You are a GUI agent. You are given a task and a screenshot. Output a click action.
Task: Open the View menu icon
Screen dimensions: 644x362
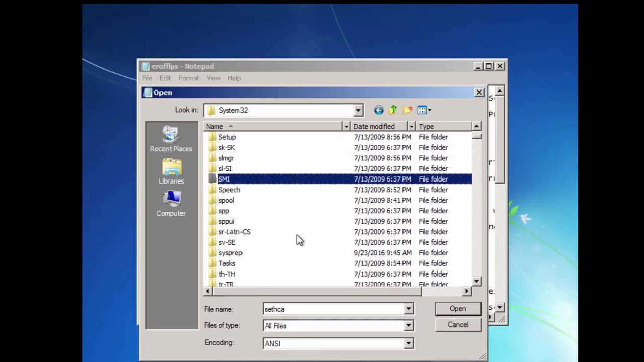pyautogui.click(x=422, y=110)
